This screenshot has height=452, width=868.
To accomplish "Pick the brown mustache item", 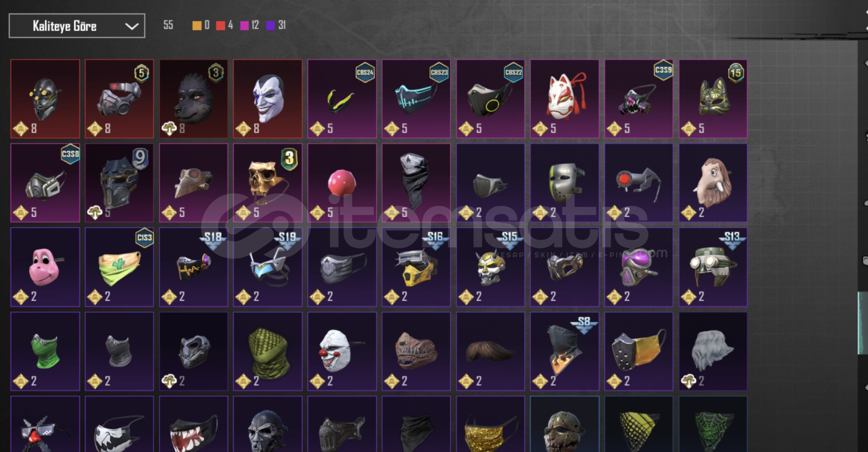I will click(490, 351).
